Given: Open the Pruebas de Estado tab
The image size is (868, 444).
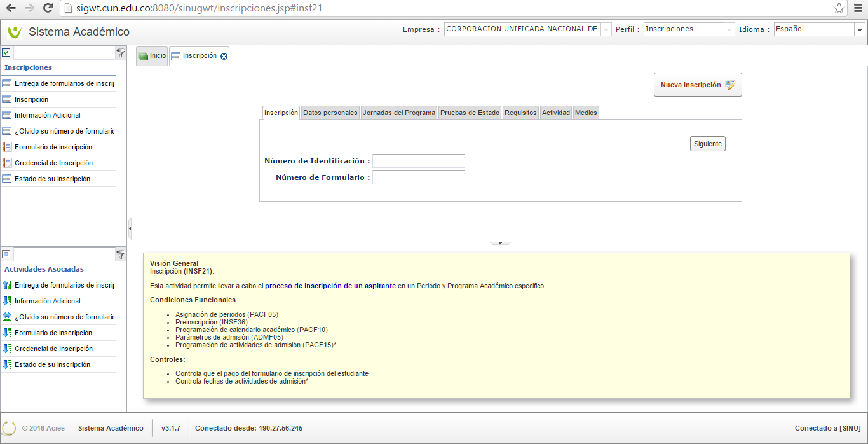Looking at the screenshot, I should (x=470, y=113).
